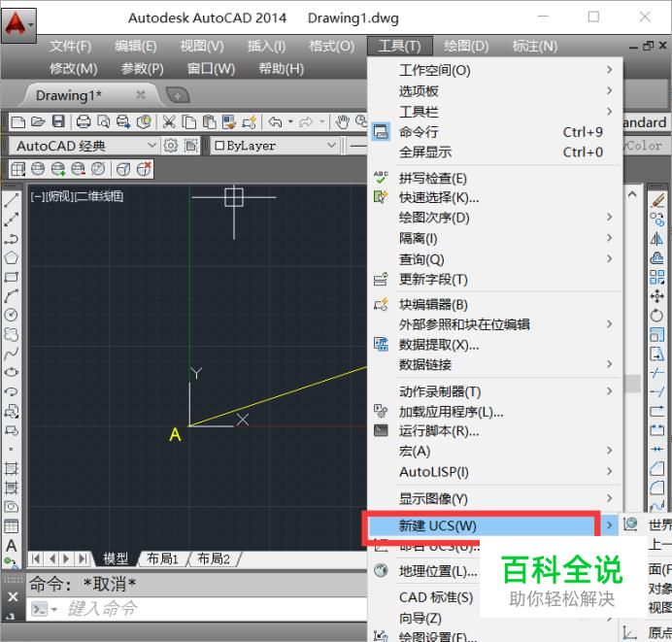Select the Erase modify tool
Screen dimensions: 672x642
click(x=656, y=200)
